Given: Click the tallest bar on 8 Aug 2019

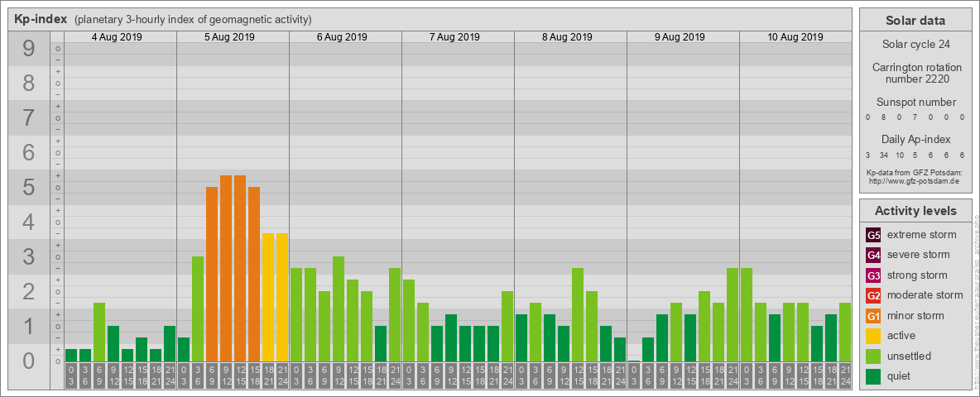Looking at the screenshot, I should [578, 314].
